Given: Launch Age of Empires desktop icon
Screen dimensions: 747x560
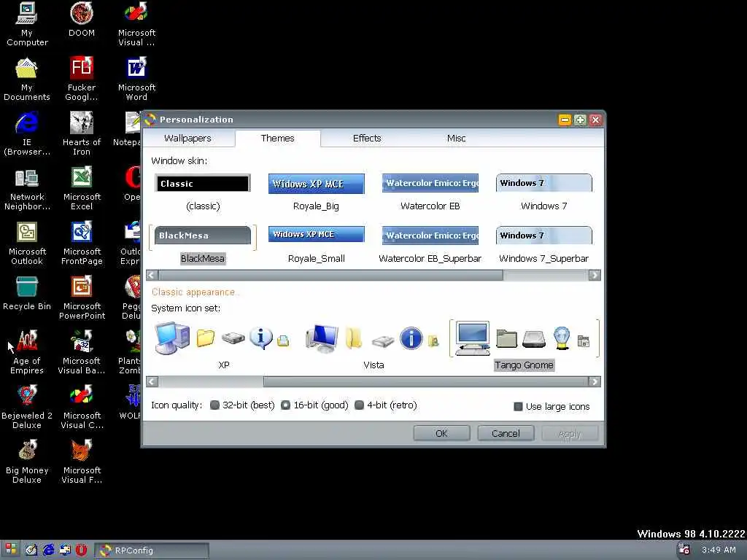Looking at the screenshot, I should [x=27, y=352].
